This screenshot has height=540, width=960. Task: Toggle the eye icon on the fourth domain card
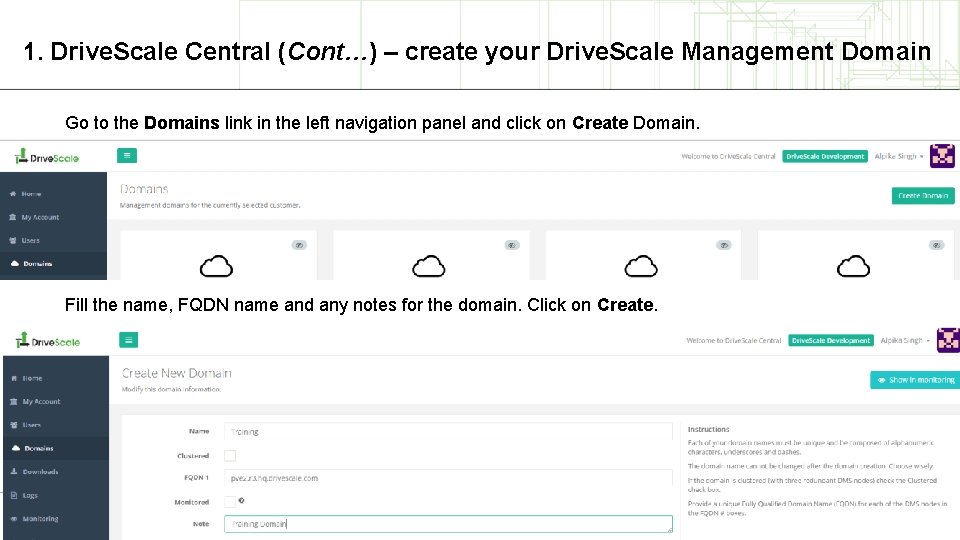pos(936,245)
